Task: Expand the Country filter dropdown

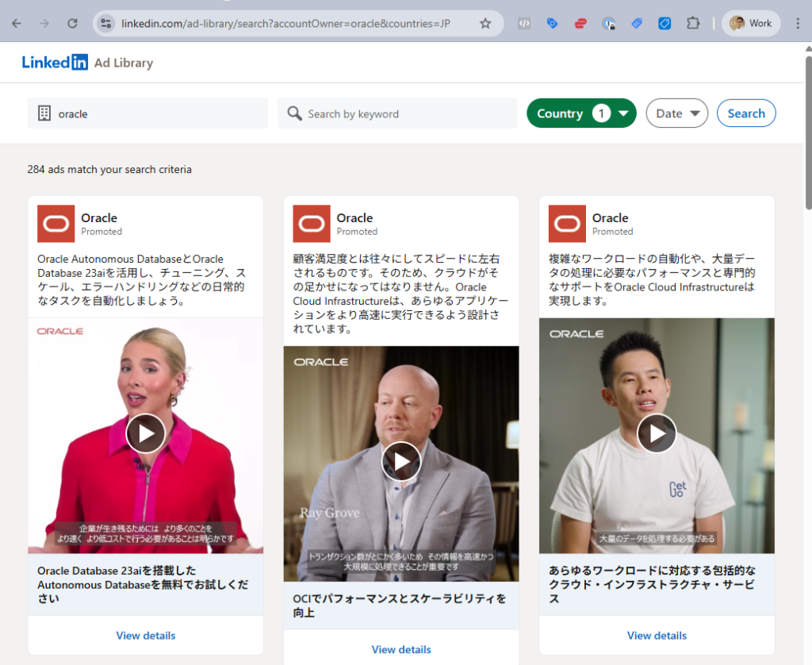Action: [x=581, y=113]
